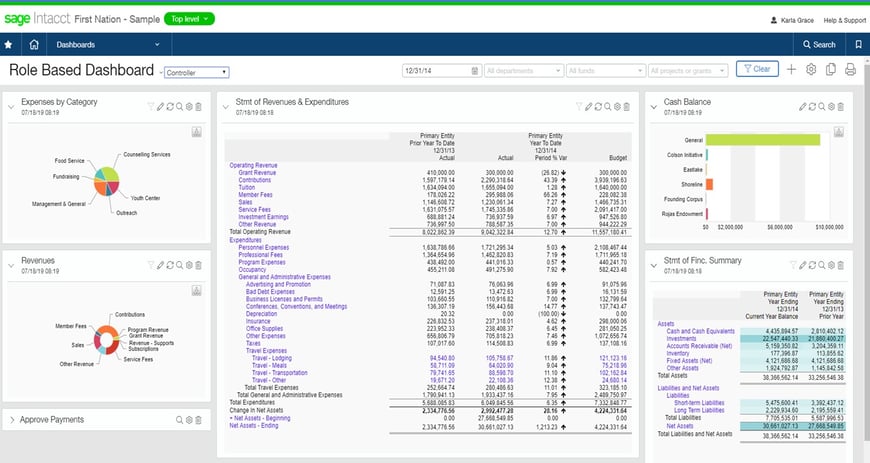Open the Karla Grace user menu
The height and width of the screenshot is (463, 870).
click(x=792, y=21)
